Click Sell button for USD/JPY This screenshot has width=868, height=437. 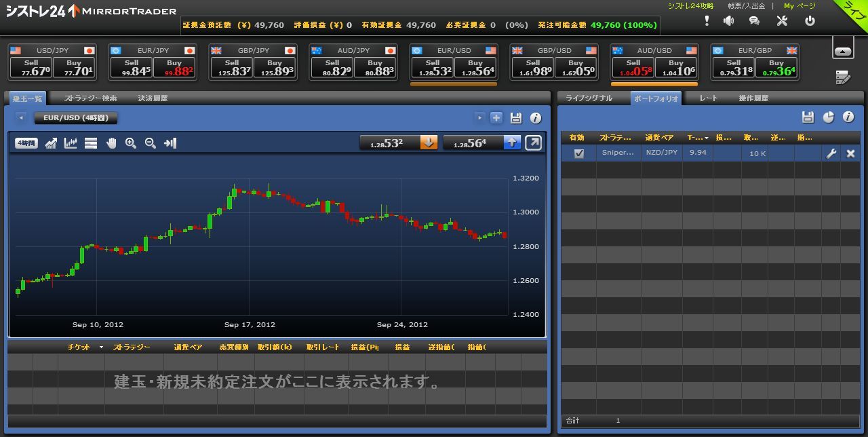tap(31, 67)
